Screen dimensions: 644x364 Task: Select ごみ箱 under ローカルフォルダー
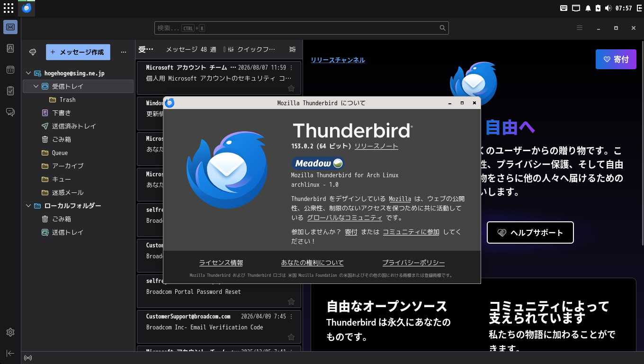click(78, 219)
